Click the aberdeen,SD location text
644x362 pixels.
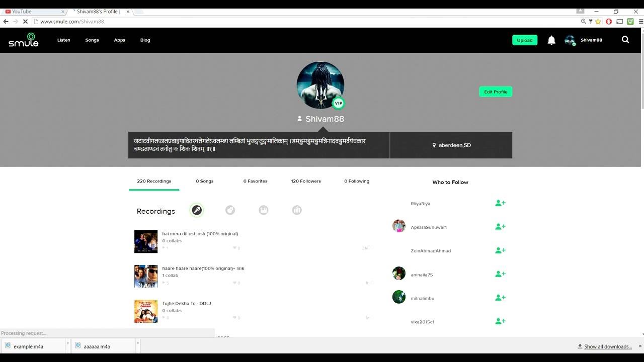coord(455,145)
